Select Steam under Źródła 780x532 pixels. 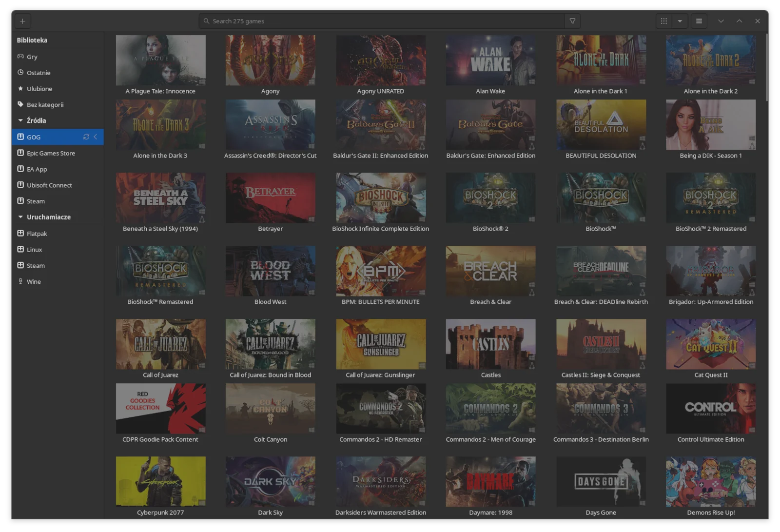click(58, 201)
